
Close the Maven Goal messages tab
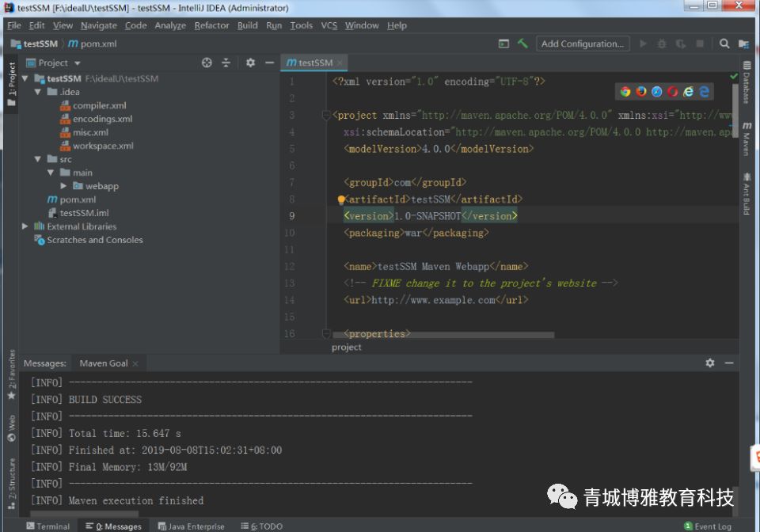pyautogui.click(x=135, y=363)
